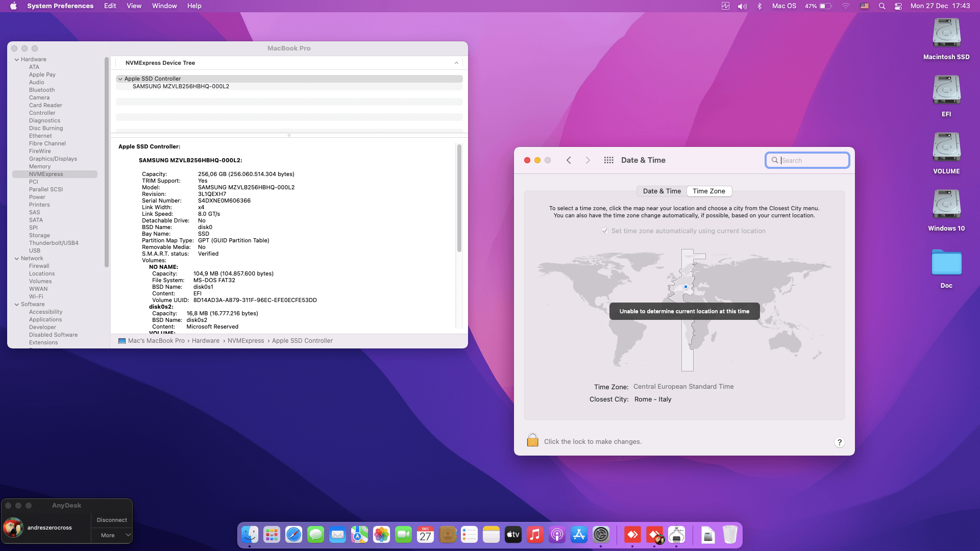The image size is (980, 551).
Task: Open Calendar icon showing 27
Action: [425, 535]
